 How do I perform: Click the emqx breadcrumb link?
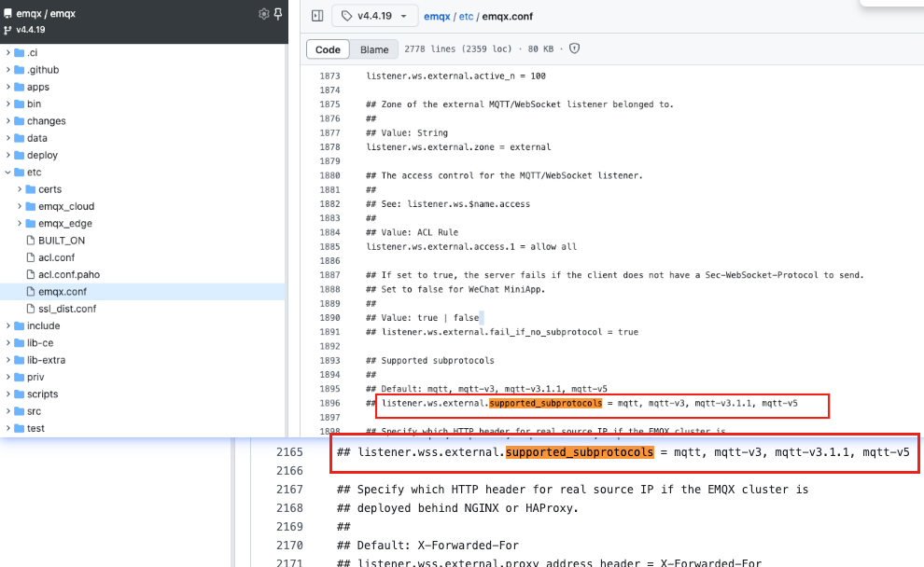(x=437, y=17)
